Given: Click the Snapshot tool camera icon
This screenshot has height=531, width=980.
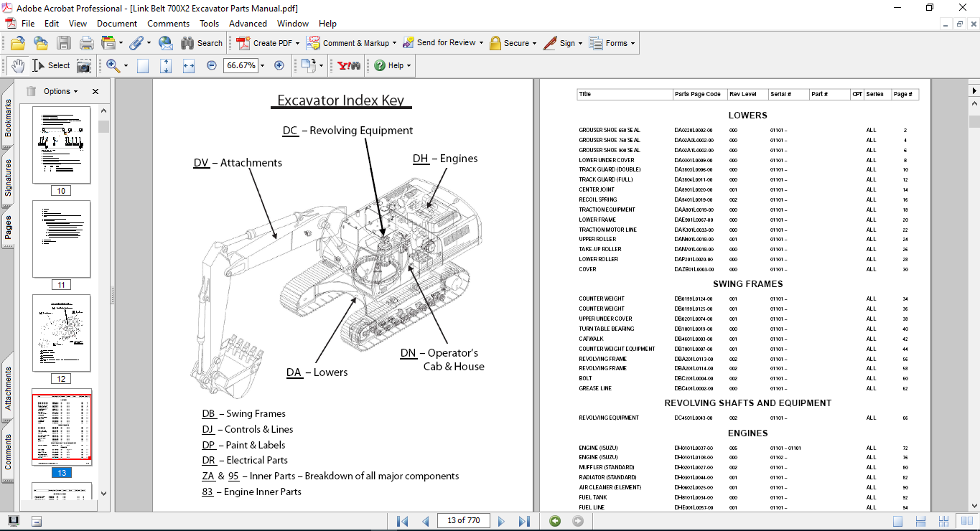Looking at the screenshot, I should (x=84, y=65).
